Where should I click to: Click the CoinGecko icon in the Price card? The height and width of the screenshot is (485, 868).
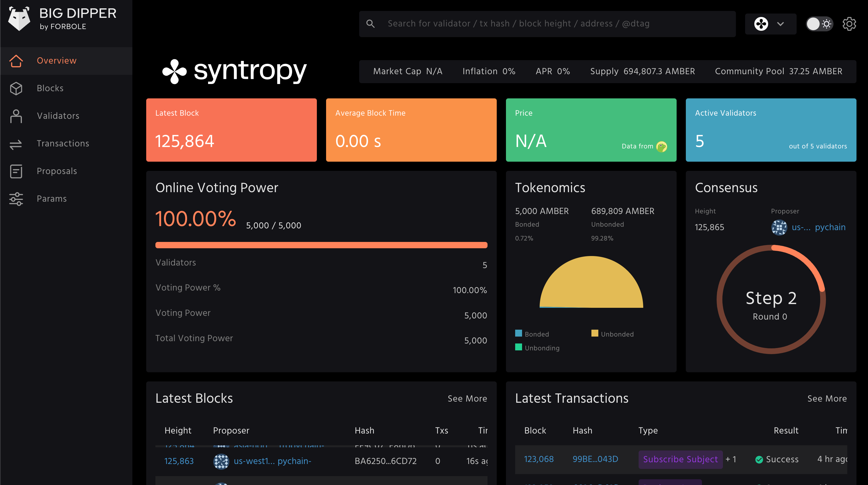[661, 146]
